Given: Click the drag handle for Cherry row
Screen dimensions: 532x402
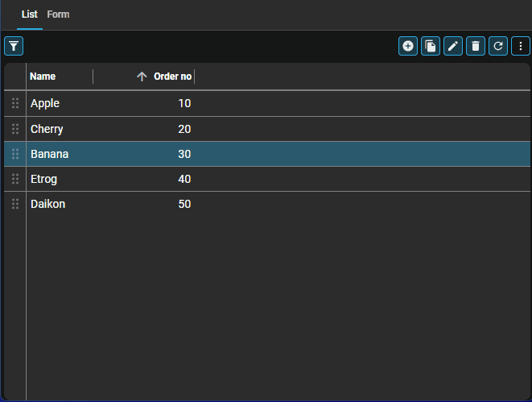Looking at the screenshot, I should 15,129.
